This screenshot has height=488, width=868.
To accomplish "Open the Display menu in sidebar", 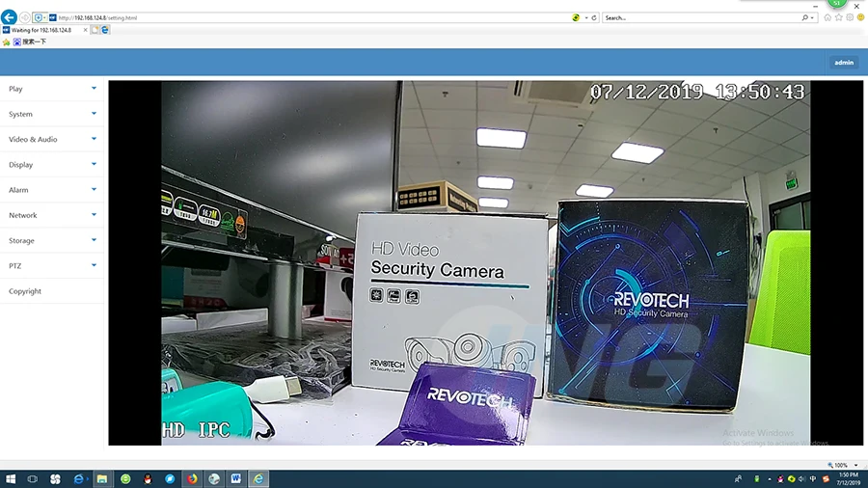I will coord(20,165).
